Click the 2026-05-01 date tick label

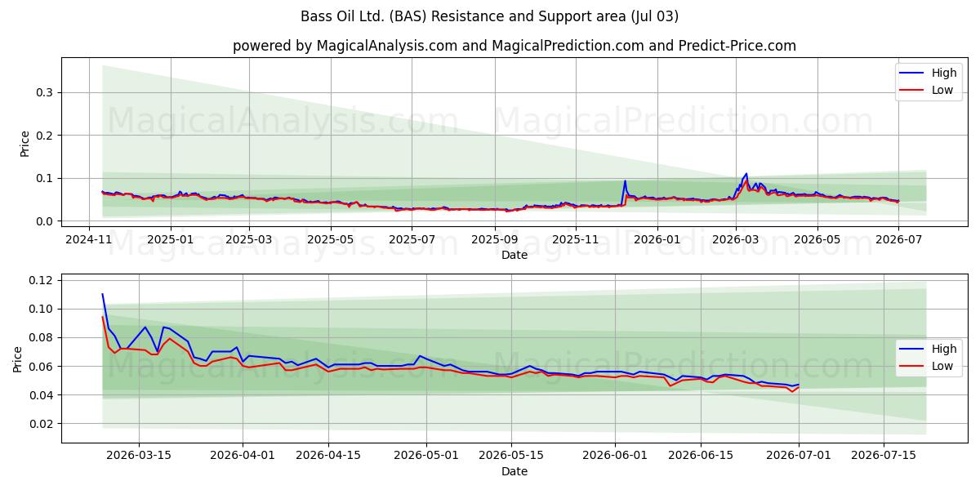426,454
